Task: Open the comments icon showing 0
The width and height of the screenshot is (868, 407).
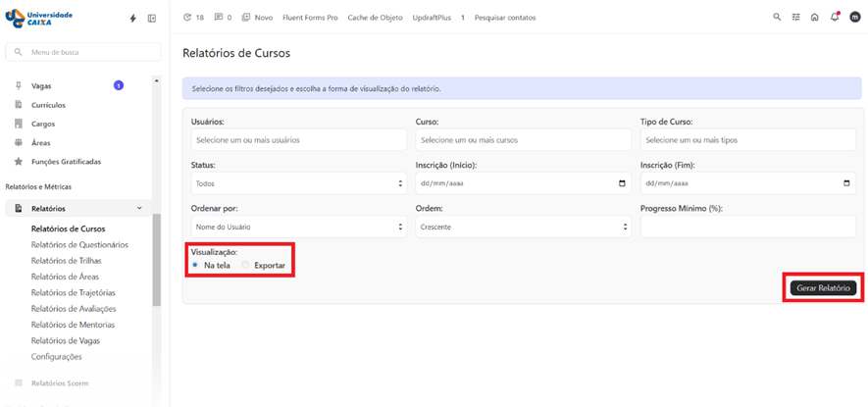Action: click(223, 18)
